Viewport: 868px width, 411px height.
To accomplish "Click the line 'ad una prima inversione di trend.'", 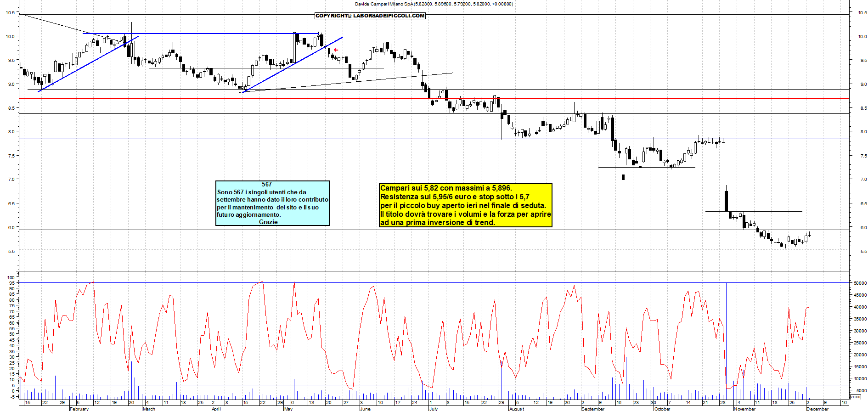I will click(x=438, y=223).
